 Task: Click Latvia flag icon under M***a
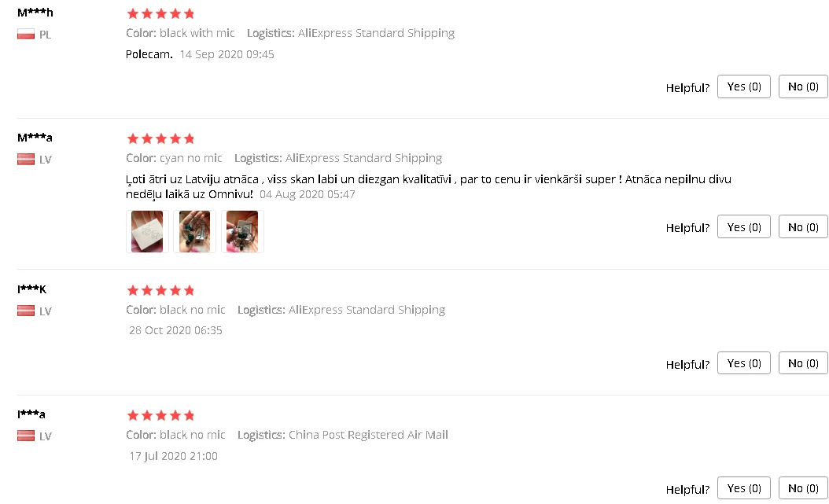[x=26, y=159]
